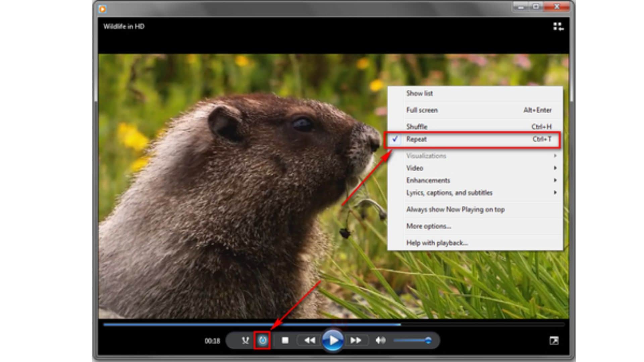644x362 pixels.
Task: Open Help with playback...
Action: tap(475, 243)
